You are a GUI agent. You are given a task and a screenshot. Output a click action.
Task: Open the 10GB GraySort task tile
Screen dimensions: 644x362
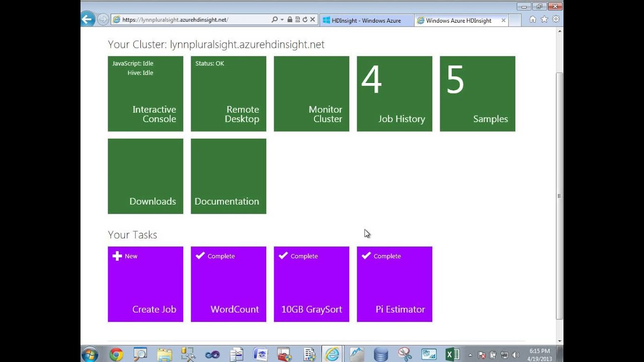click(311, 284)
